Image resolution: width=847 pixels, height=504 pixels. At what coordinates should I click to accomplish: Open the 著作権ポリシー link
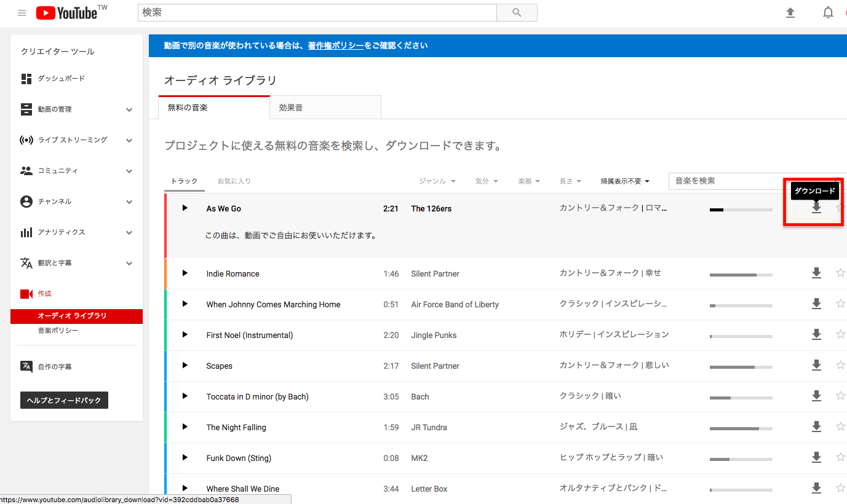[x=336, y=45]
